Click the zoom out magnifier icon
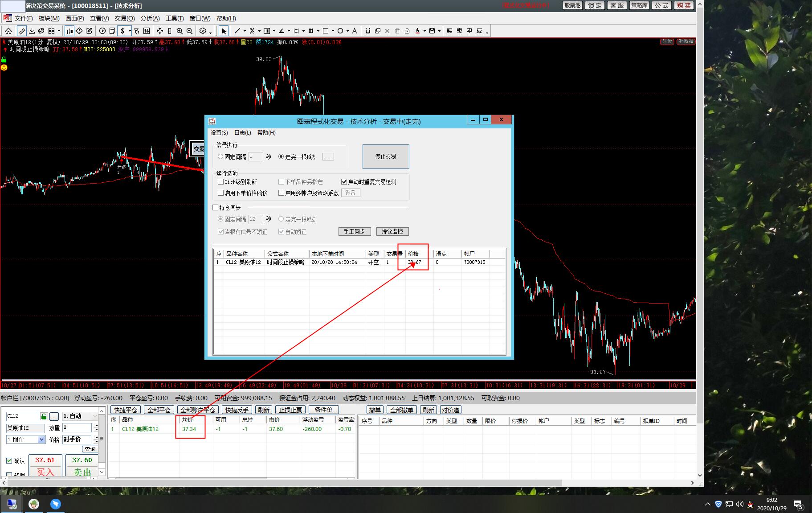 (189, 31)
